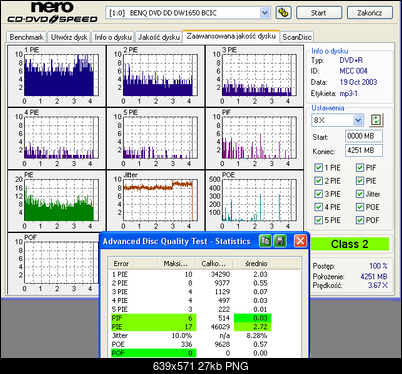
Task: Switch to the ScanDisc tab
Action: pos(297,37)
